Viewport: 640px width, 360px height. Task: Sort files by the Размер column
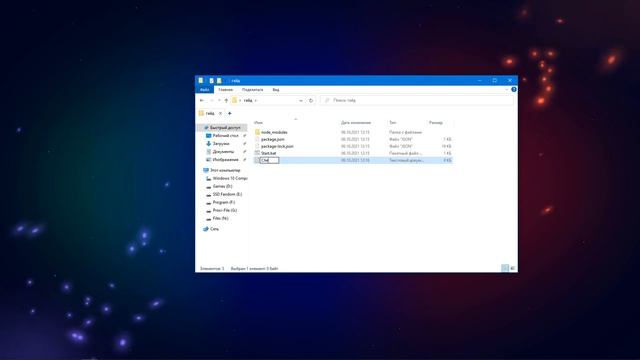[x=436, y=122]
